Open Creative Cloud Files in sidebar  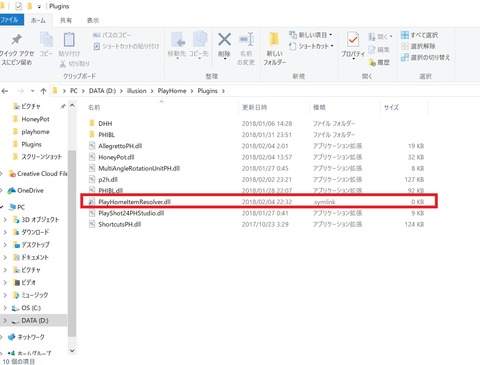pyautogui.click(x=38, y=174)
